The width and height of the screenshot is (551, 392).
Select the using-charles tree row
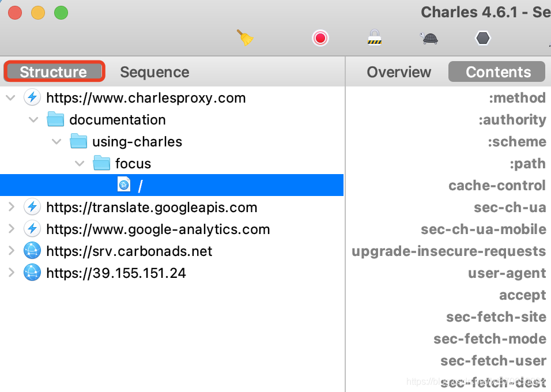coord(172,141)
